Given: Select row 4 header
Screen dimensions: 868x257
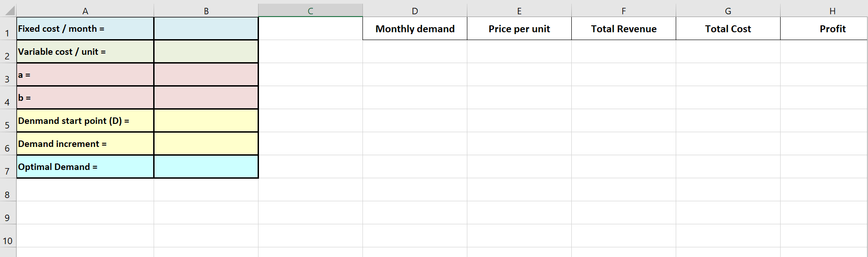Looking at the screenshot, I should tap(8, 98).
